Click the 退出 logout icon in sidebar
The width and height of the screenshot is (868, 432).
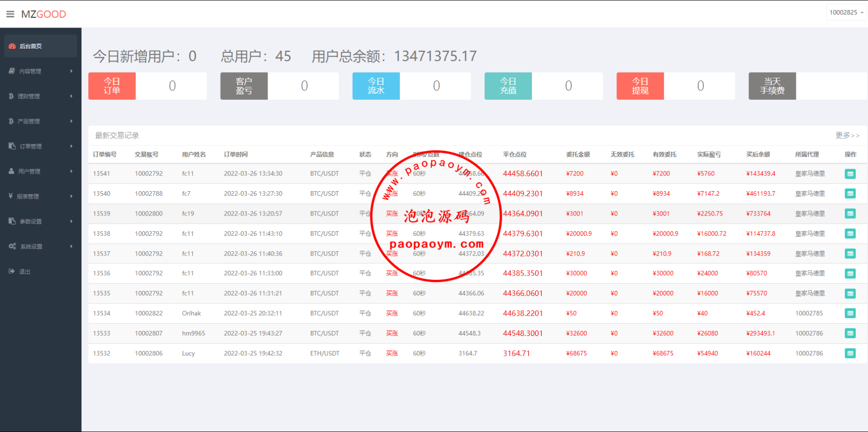pyautogui.click(x=12, y=272)
